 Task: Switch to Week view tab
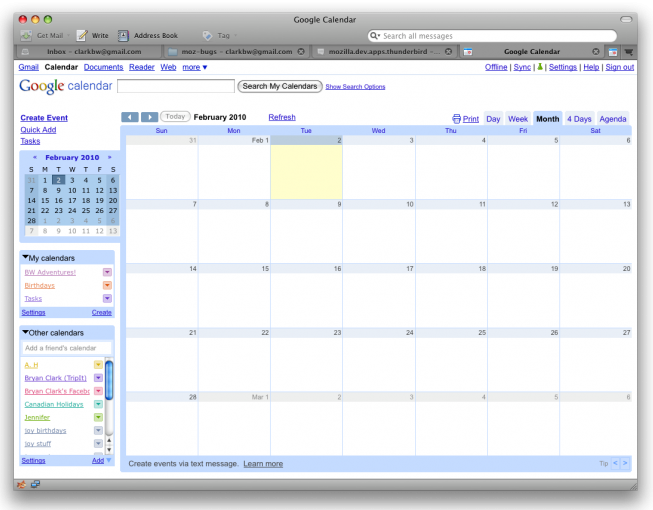click(x=518, y=119)
